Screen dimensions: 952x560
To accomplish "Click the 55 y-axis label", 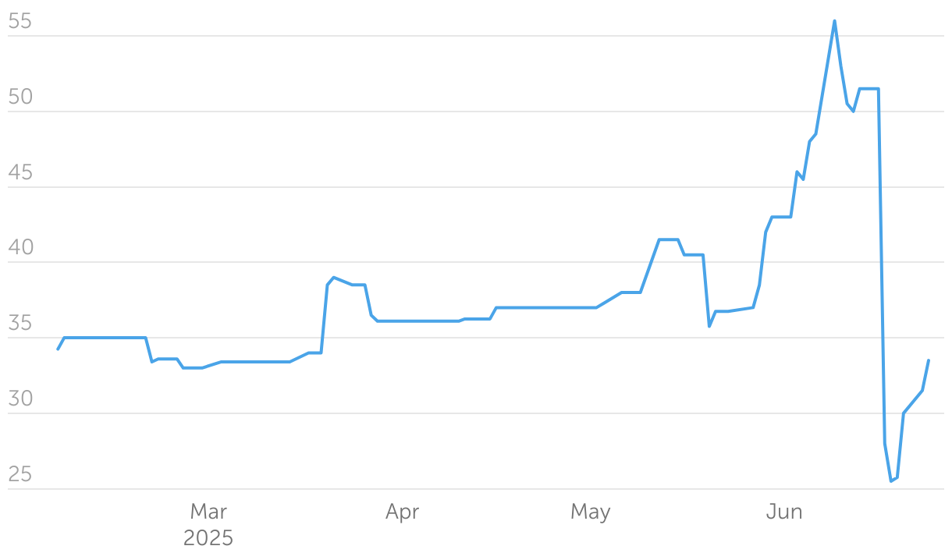I will pos(20,22).
